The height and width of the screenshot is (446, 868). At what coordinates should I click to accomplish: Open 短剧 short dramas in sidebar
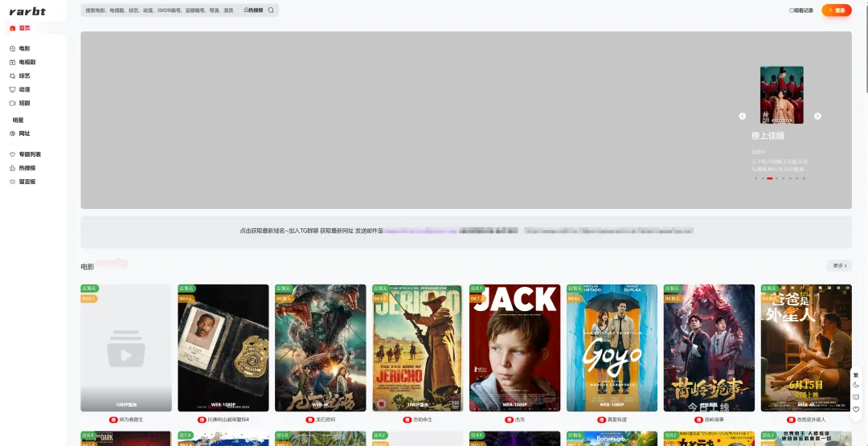(20, 103)
